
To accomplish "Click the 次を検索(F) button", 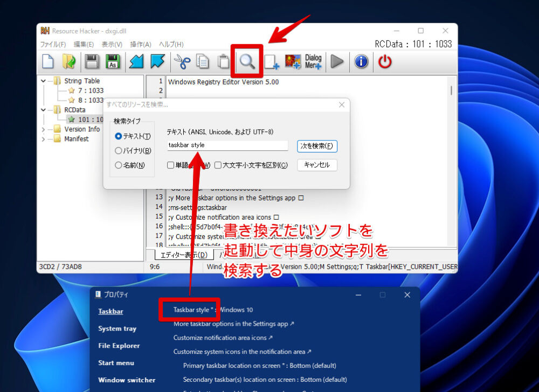I will 317,146.
